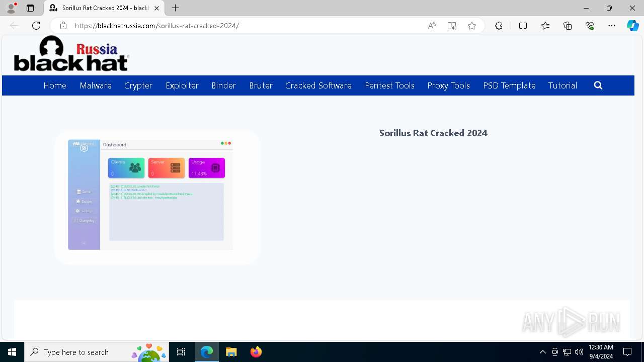Open the Binder menu item
Image resolution: width=644 pixels, height=362 pixels.
(x=223, y=85)
